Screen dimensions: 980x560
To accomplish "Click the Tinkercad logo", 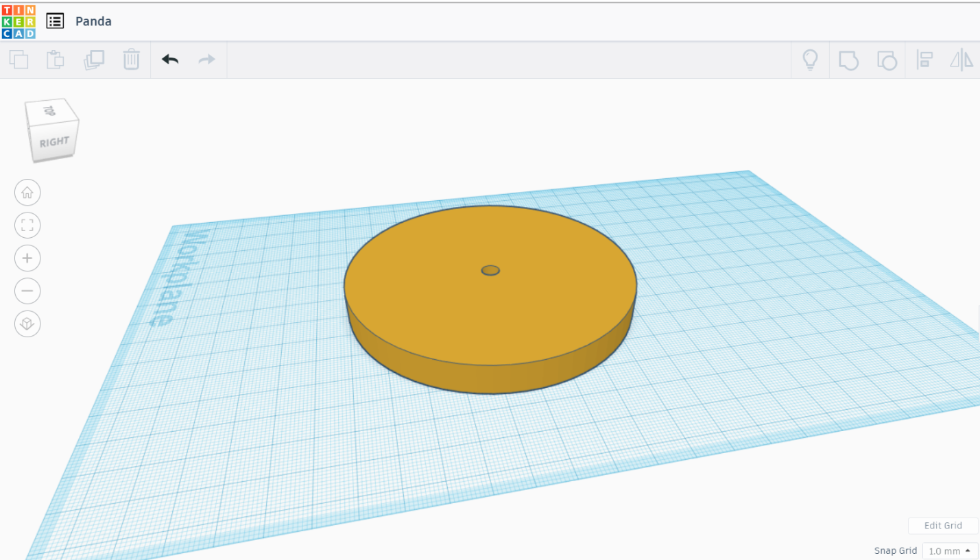I will (19, 21).
